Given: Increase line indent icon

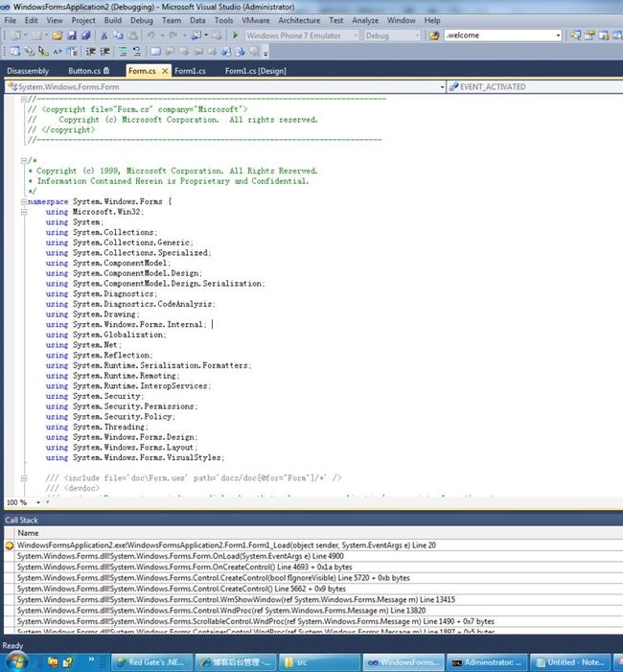Looking at the screenshot, I should point(105,52).
